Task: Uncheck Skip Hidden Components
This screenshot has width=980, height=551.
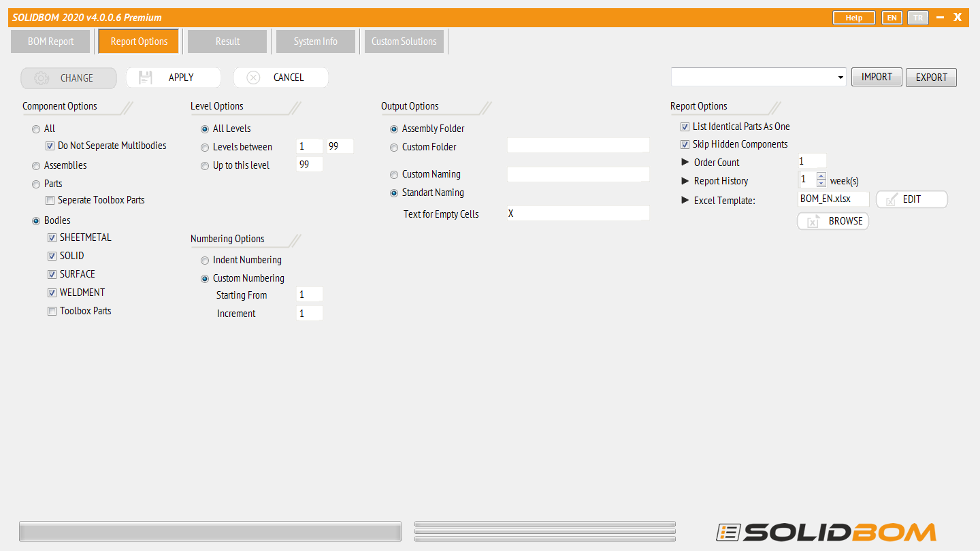Action: coord(685,144)
